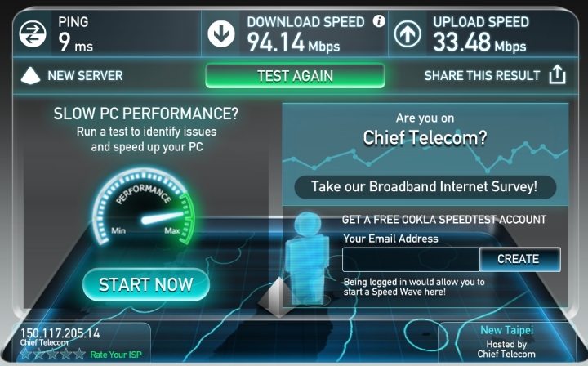The image size is (588, 366).
Task: Click the ping arrows icon
Action: [33, 33]
